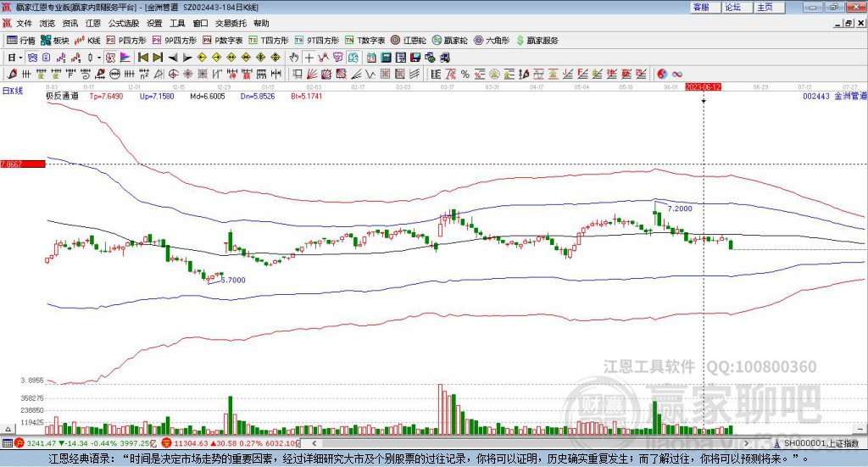Click the Bt=5.1741 value
This screenshot has width=868, height=467.
306,96
